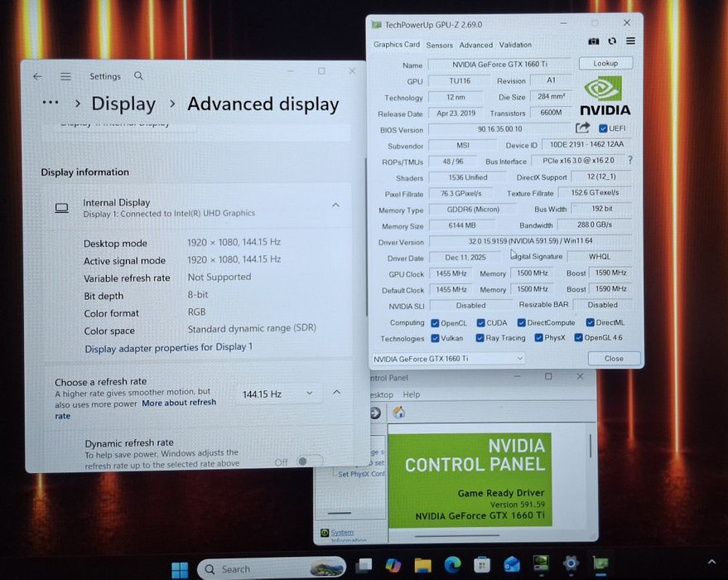The image size is (728, 580).
Task: Toggle the PhysX checkbox
Action: click(538, 337)
